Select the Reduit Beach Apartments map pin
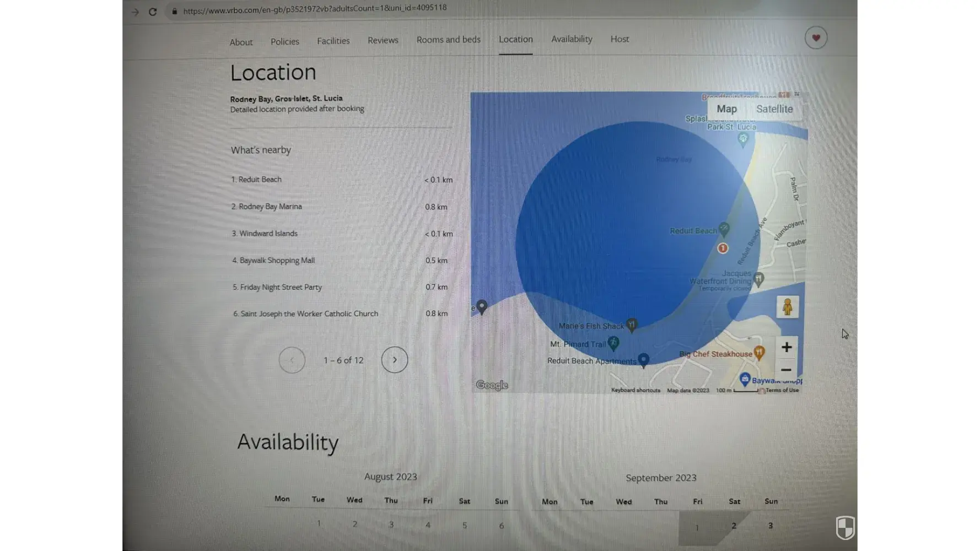Screen dimensions: 980x551 (x=643, y=360)
